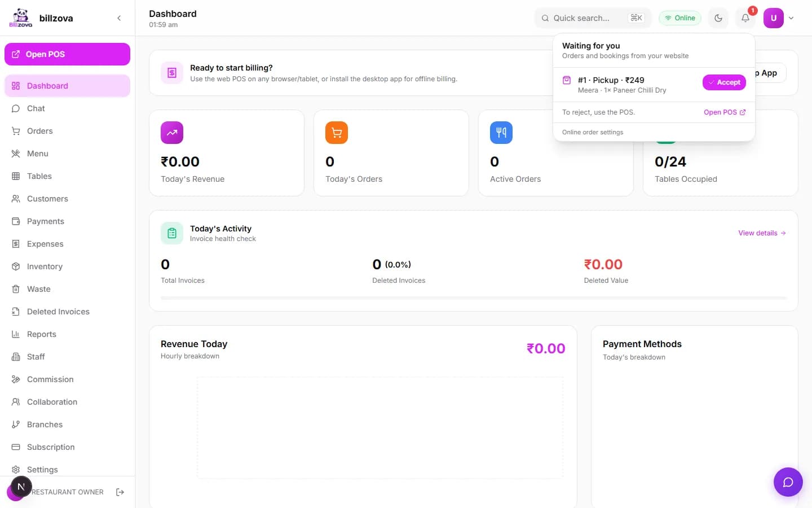The height and width of the screenshot is (508, 812).
Task: Click the Today's Revenue trend icon
Action: [x=172, y=133]
